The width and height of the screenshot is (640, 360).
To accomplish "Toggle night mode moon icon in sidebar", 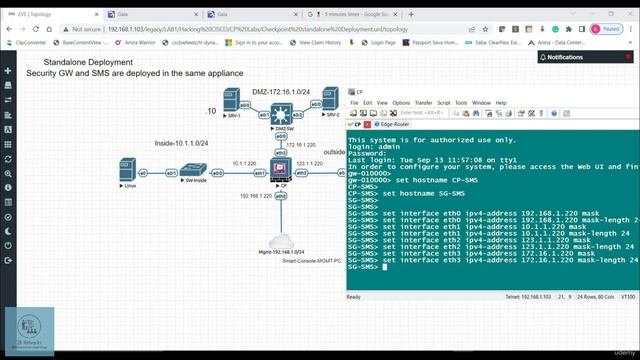I will [8, 231].
